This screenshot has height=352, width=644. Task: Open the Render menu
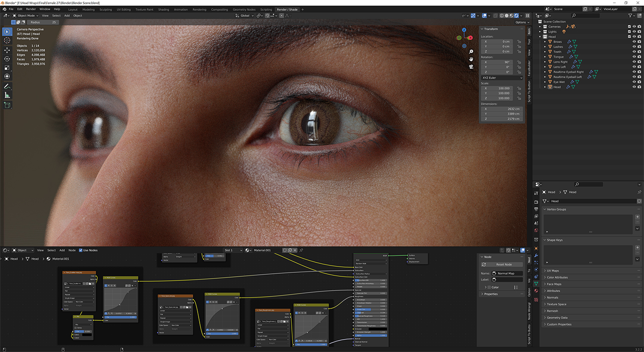coord(31,9)
